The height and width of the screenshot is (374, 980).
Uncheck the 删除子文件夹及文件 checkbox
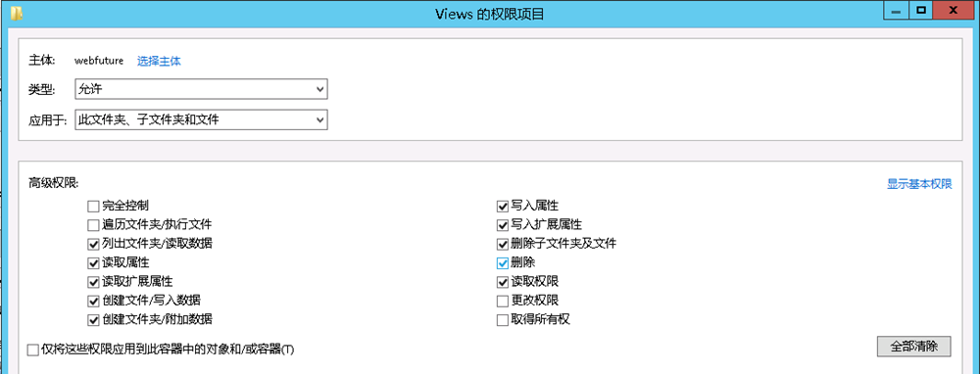click(x=503, y=244)
